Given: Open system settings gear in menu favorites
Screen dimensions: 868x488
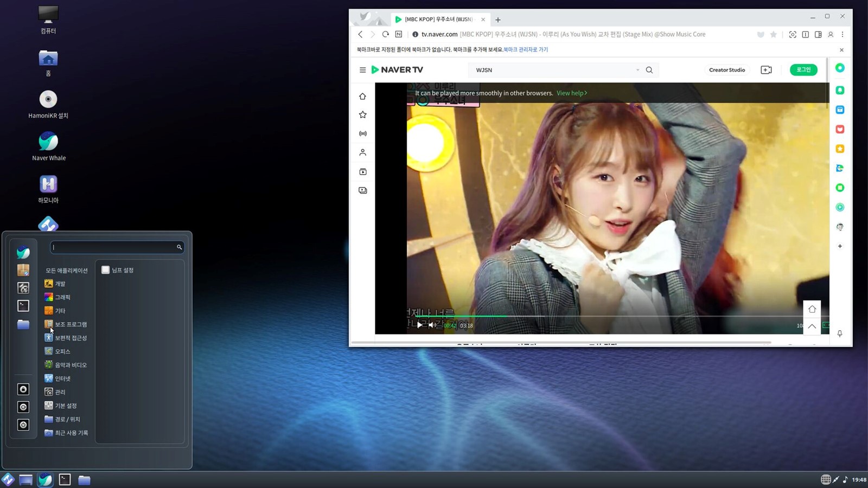Looking at the screenshot, I should pos(23,288).
